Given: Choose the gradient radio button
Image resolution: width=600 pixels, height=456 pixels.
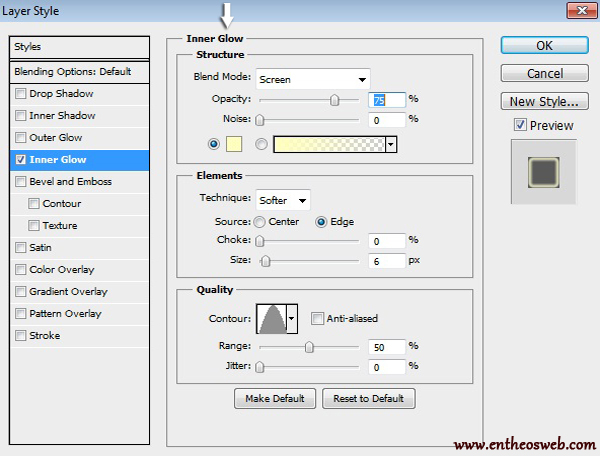Looking at the screenshot, I should coord(262,144).
